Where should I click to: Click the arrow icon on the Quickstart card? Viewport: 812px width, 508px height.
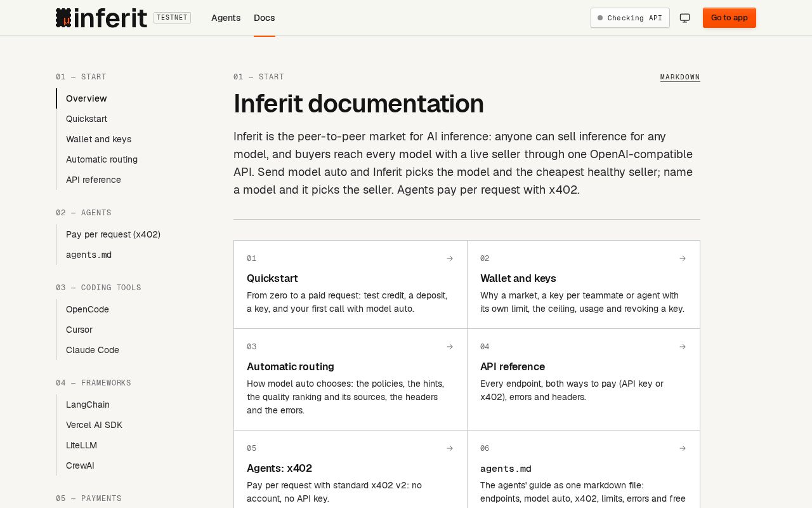450,258
